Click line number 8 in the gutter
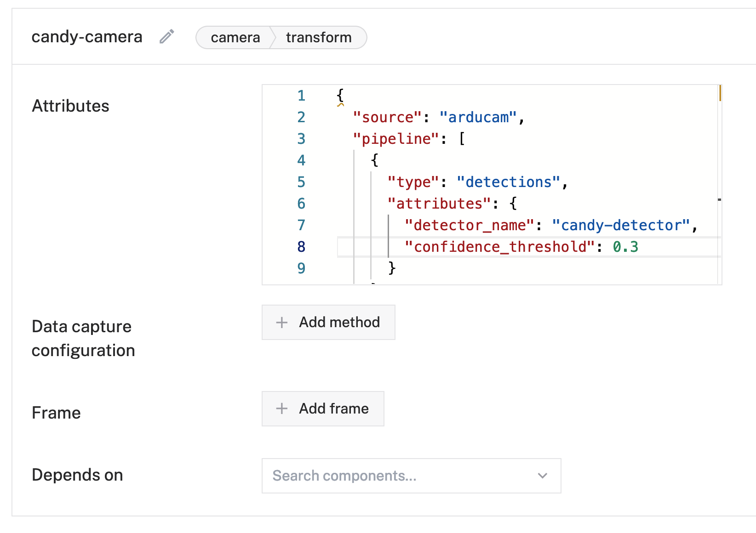The width and height of the screenshot is (756, 533). coord(301,247)
